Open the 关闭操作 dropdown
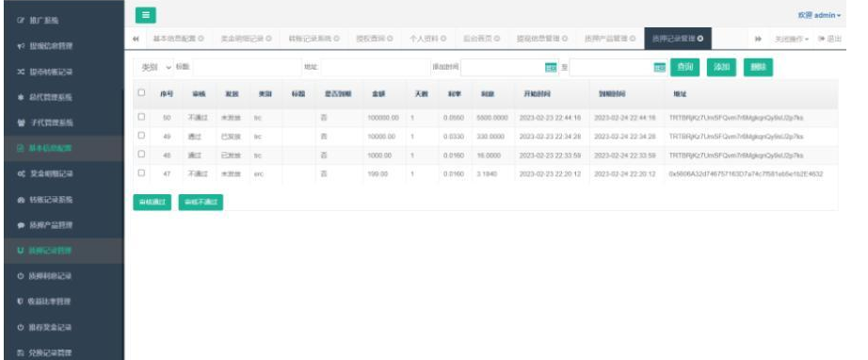Viewport: 868px width, 360px height. pyautogui.click(x=791, y=40)
